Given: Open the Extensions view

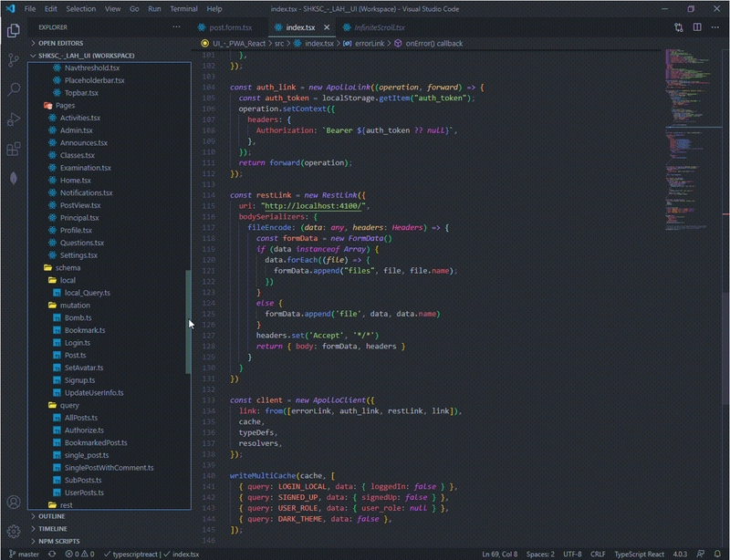Looking at the screenshot, I should [14, 149].
